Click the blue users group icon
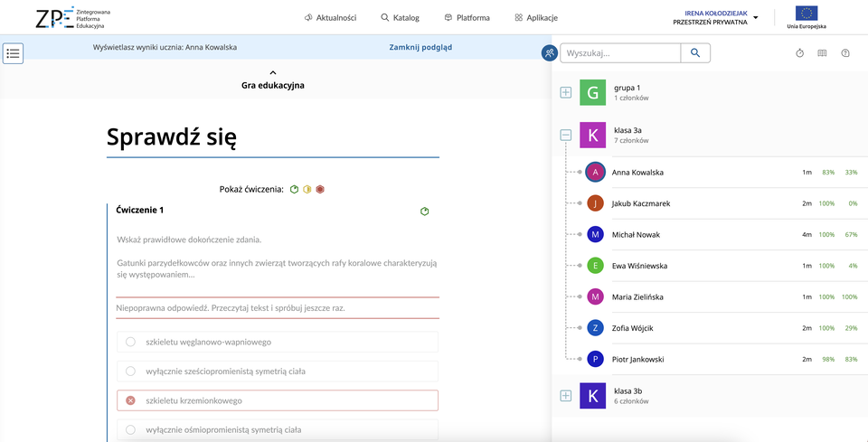This screenshot has width=868, height=442. [x=549, y=53]
